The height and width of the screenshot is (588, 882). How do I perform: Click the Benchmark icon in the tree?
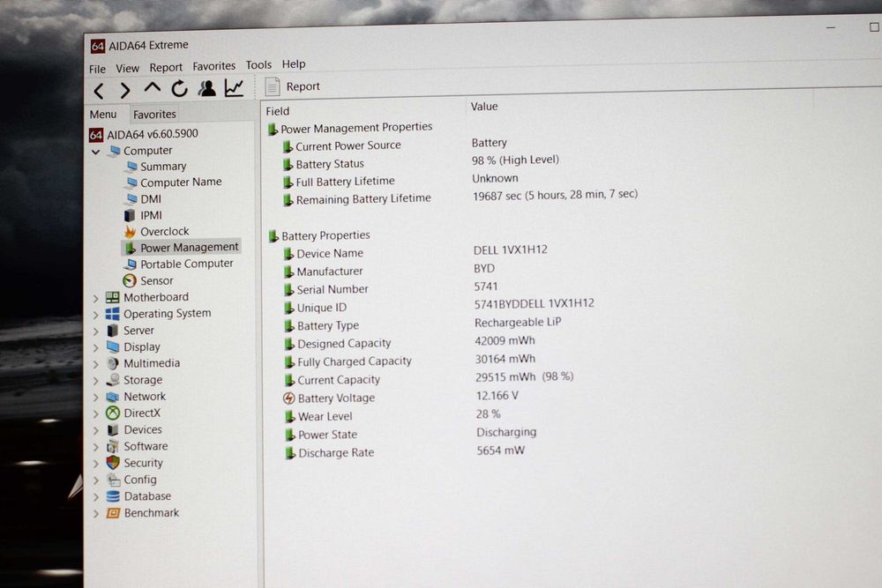[x=113, y=513]
